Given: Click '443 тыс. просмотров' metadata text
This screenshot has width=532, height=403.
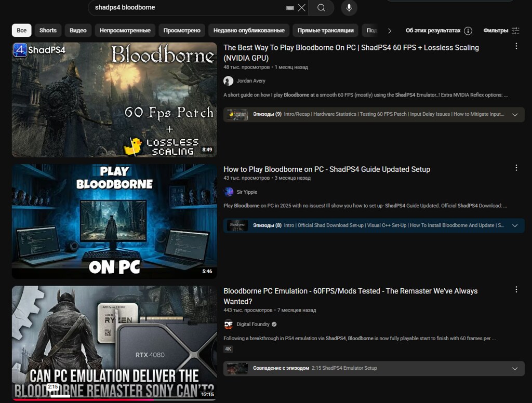Looking at the screenshot, I should [248, 310].
